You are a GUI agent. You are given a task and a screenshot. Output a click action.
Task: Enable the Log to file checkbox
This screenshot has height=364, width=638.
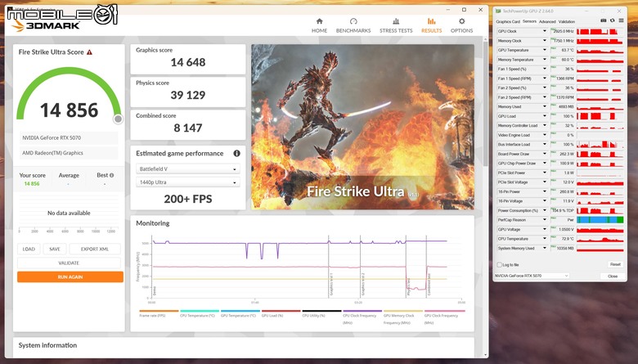click(499, 265)
